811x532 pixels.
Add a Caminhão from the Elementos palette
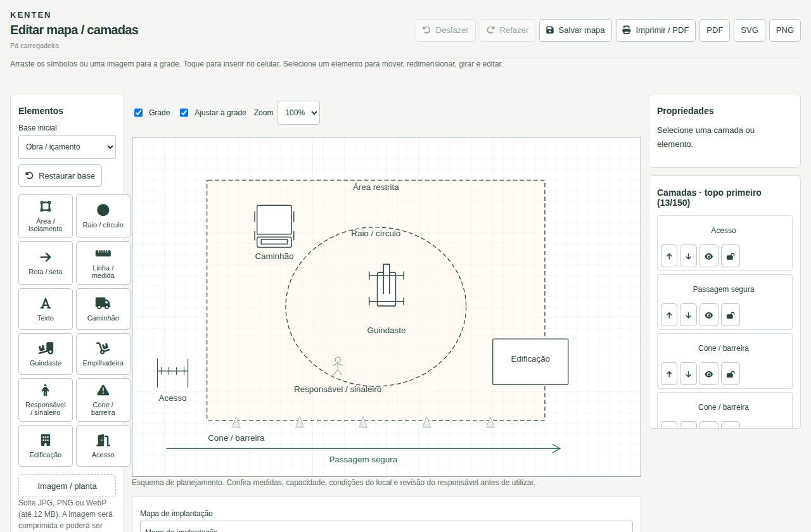103,309
